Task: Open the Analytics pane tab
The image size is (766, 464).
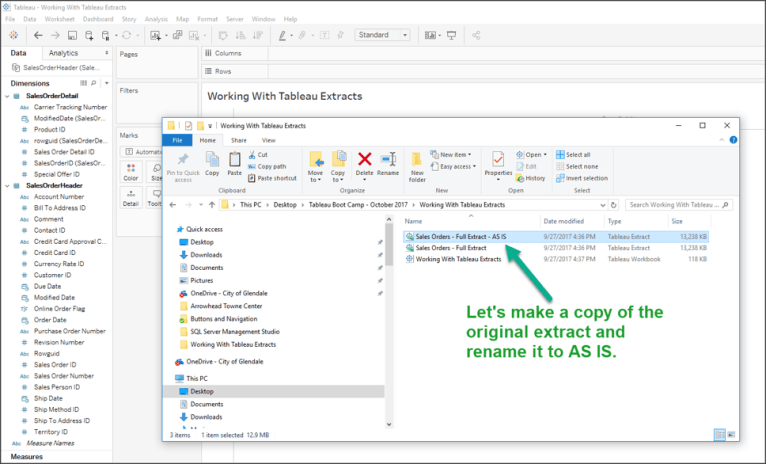Action: (64, 53)
